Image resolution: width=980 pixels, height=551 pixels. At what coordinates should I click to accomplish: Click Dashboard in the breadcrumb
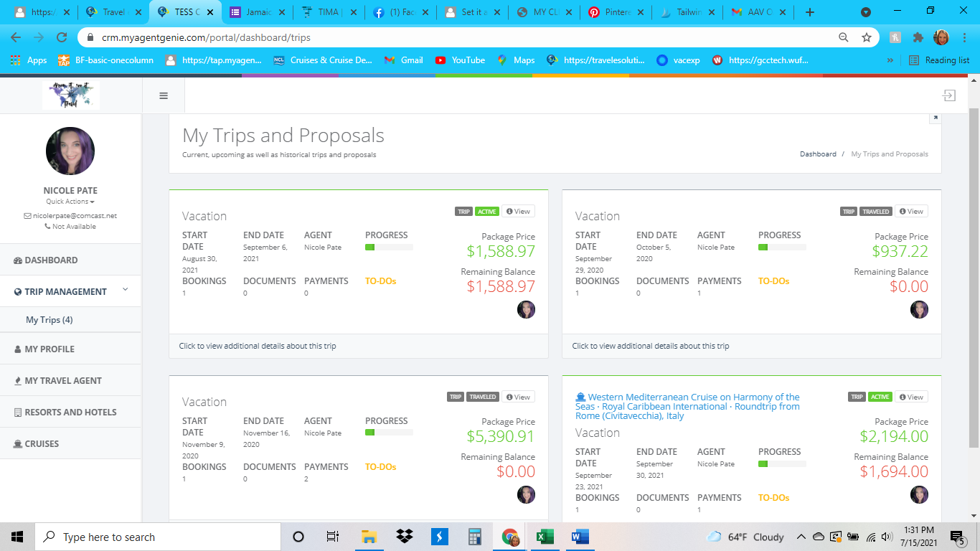click(x=818, y=154)
